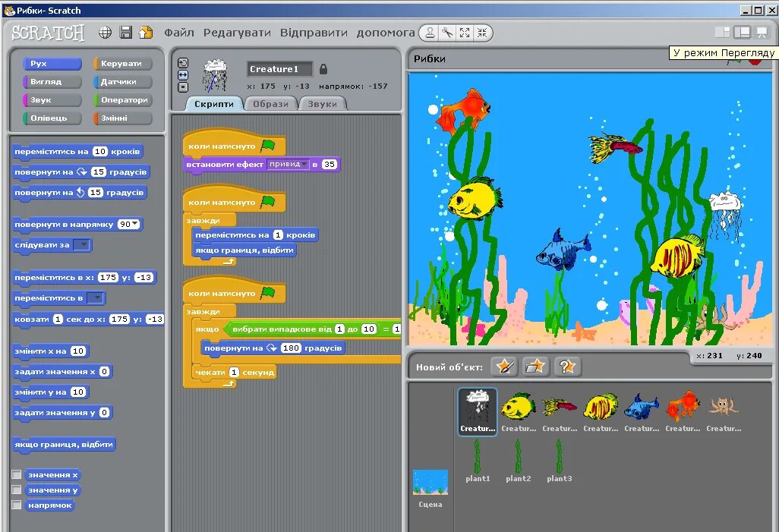This screenshot has width=779, height=532.
Task: Open the Оператори blocks category
Action: tap(122, 100)
